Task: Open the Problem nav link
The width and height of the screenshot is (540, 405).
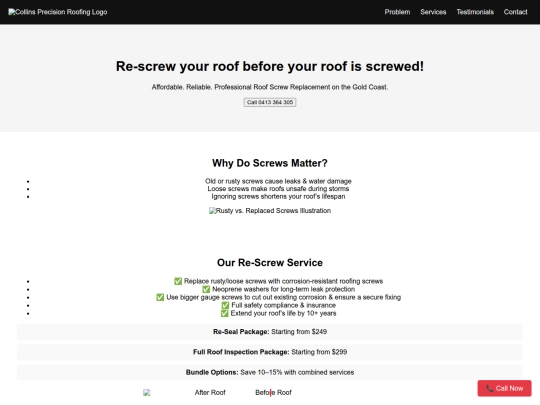Action: (x=397, y=12)
